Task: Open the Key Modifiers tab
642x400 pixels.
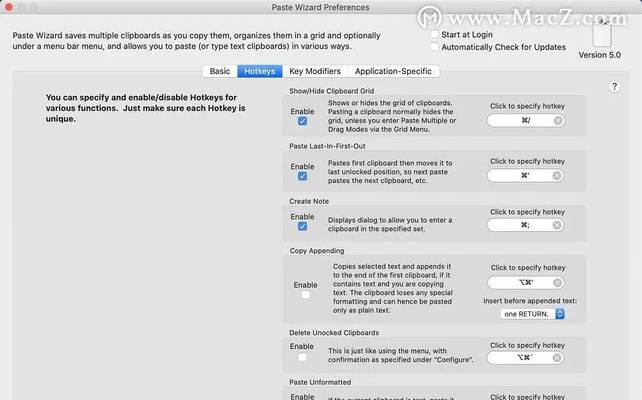Action: point(315,71)
